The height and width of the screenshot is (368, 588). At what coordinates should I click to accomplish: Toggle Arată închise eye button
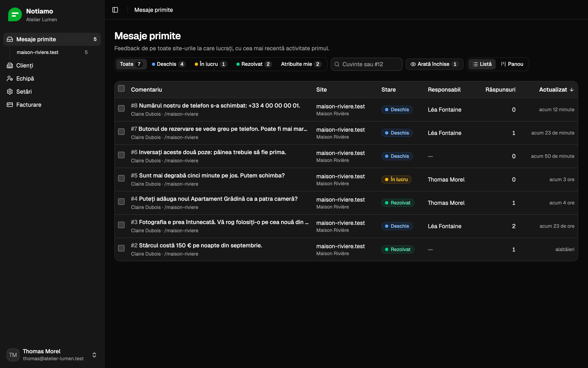pyautogui.click(x=434, y=64)
